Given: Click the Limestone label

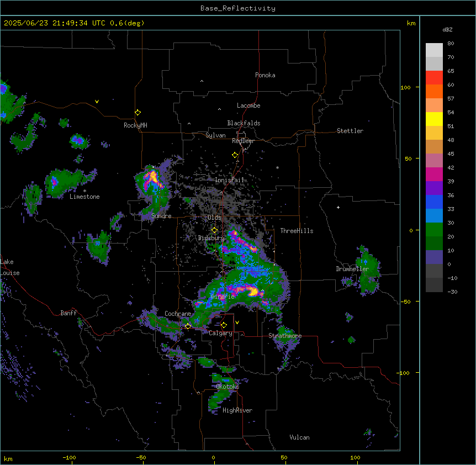Looking at the screenshot, I should [x=84, y=197].
